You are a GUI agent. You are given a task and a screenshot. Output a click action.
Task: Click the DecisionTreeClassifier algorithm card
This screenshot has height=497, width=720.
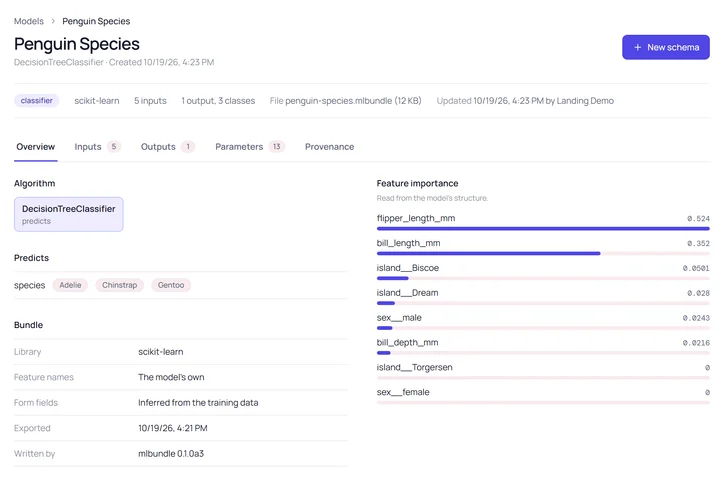click(x=69, y=215)
